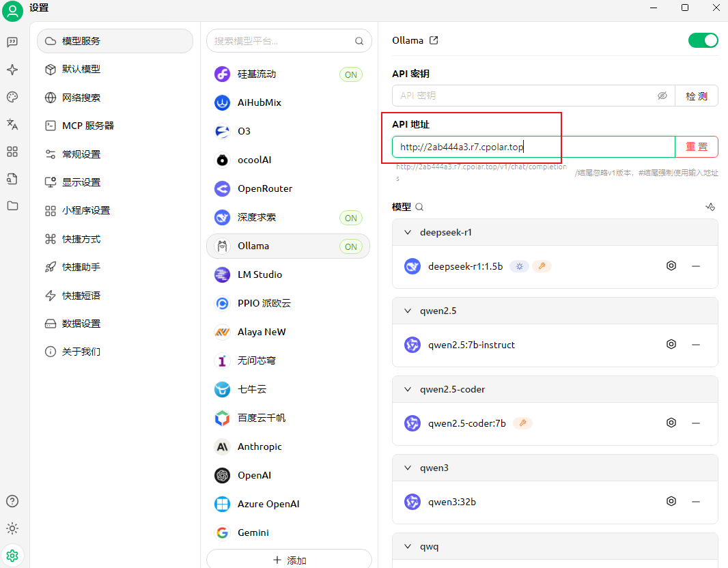
Task: Open 常规设置 page
Action: pos(115,154)
